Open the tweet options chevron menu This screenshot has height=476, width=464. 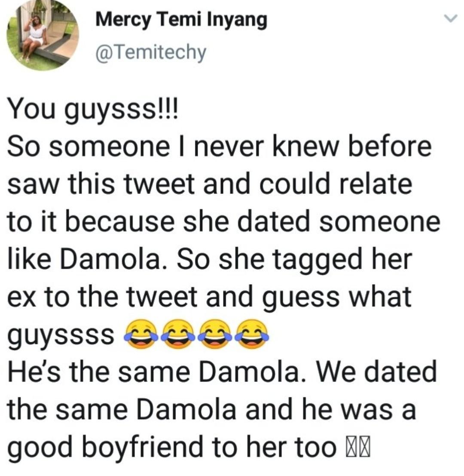point(450,19)
